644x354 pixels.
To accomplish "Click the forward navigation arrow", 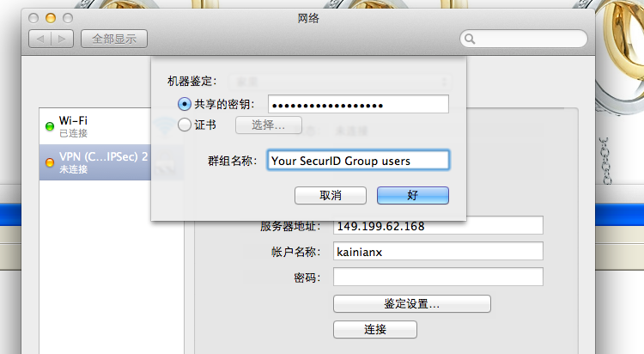I will (x=62, y=39).
